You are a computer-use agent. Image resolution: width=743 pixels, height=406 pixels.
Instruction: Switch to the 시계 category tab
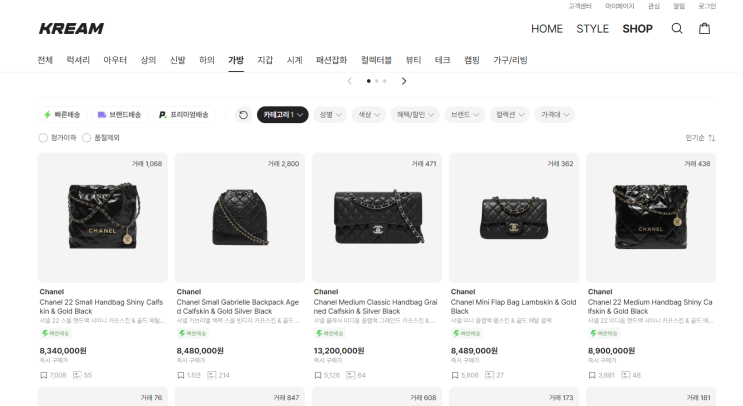tap(295, 60)
